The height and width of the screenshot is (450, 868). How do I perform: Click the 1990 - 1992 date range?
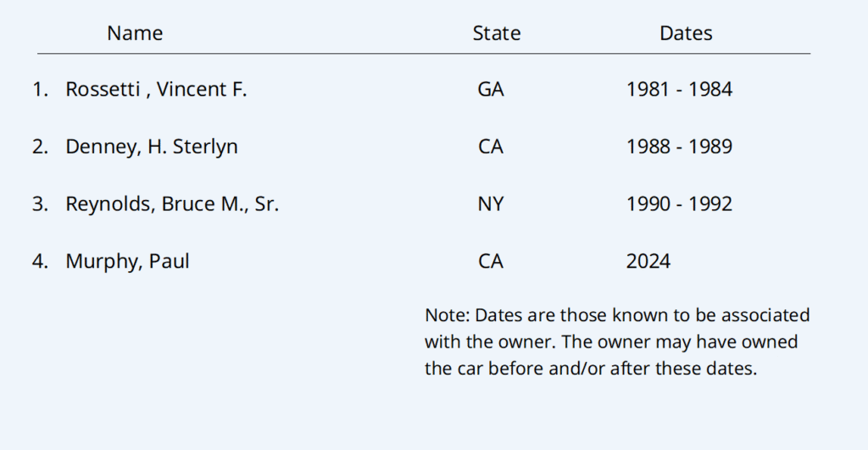tap(679, 204)
